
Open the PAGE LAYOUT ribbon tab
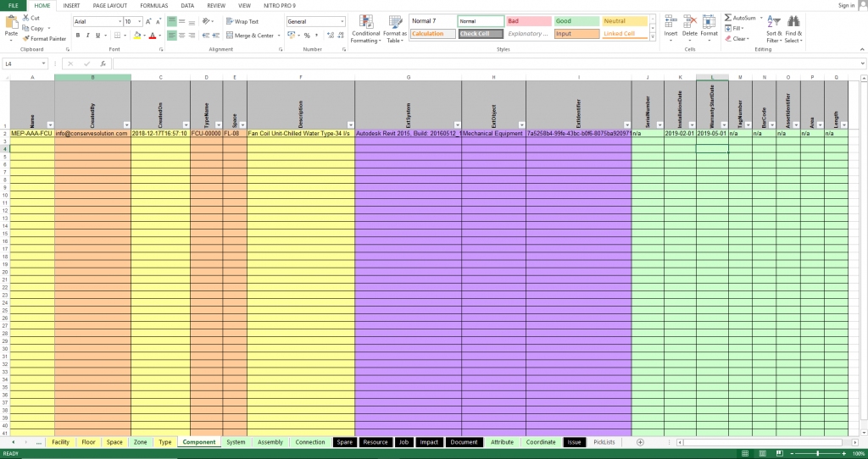[109, 5]
